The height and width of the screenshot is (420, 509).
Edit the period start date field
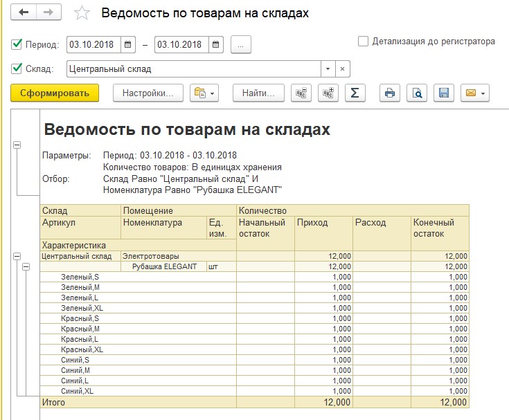[x=93, y=44]
